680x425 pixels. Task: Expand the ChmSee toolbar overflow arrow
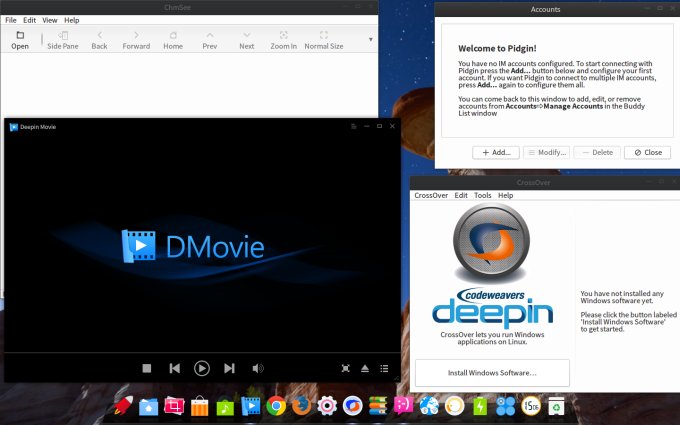tap(371, 40)
